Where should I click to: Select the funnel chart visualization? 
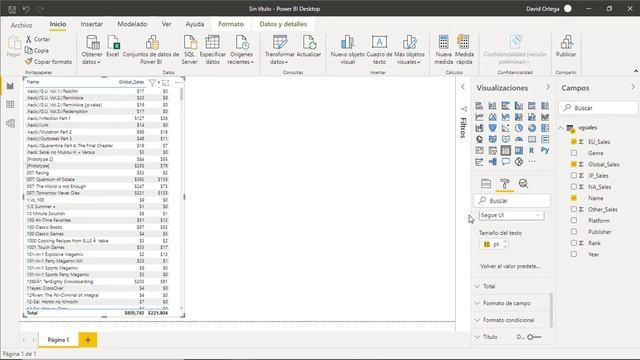(493, 128)
